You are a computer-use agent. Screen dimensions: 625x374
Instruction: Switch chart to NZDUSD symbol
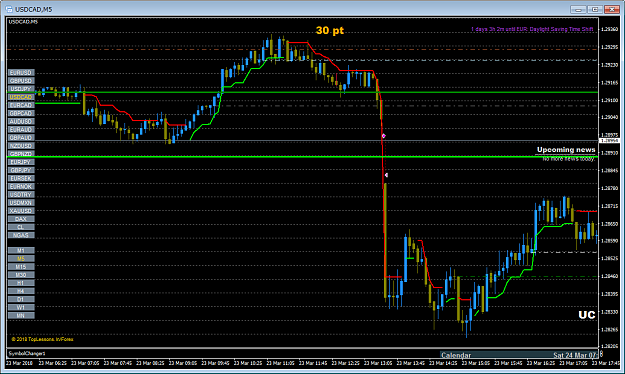[x=21, y=146]
